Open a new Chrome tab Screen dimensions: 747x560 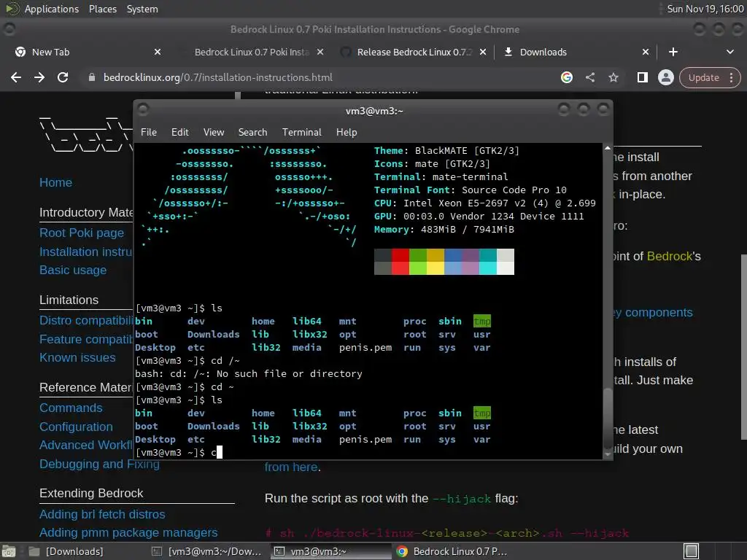[673, 52]
